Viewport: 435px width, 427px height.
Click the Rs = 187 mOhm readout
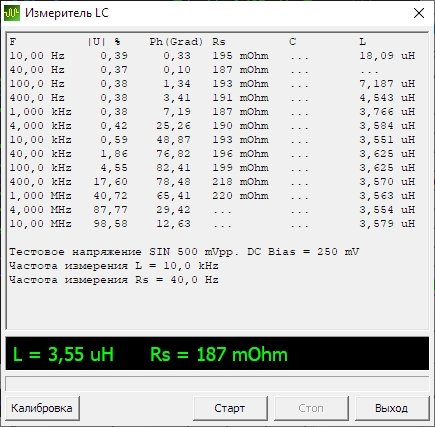tap(219, 354)
